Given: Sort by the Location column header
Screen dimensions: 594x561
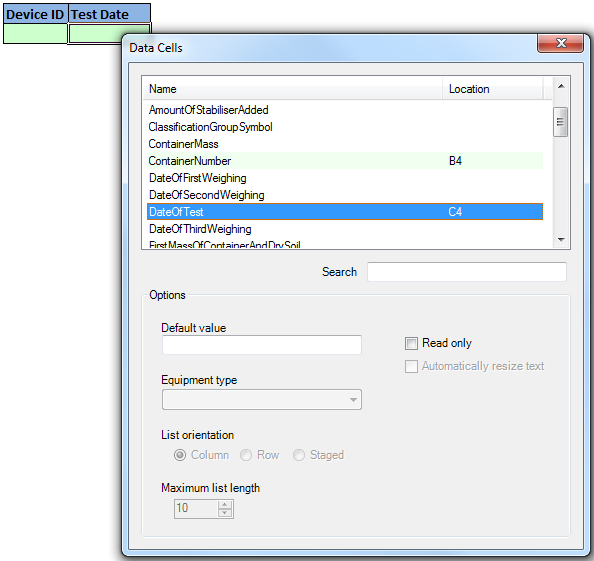Looking at the screenshot, I should [493, 89].
